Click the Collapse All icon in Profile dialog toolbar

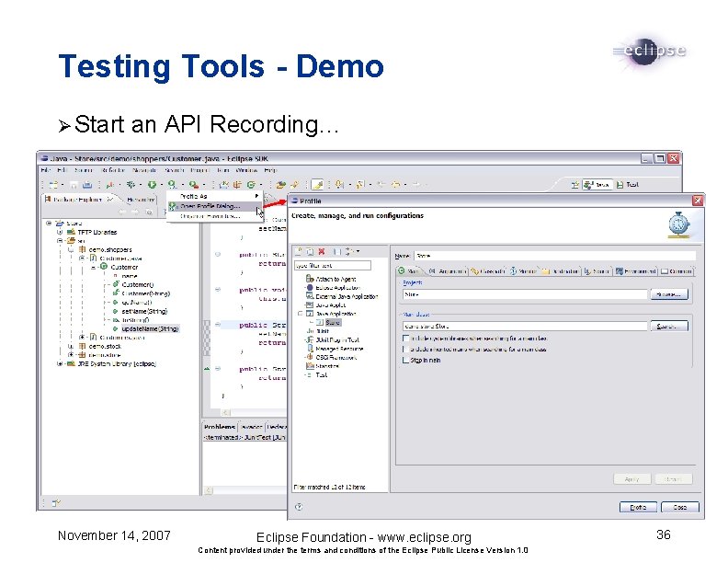(x=337, y=251)
